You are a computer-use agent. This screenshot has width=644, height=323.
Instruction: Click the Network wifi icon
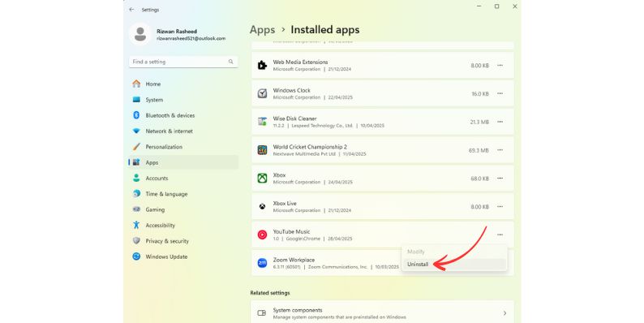point(136,131)
